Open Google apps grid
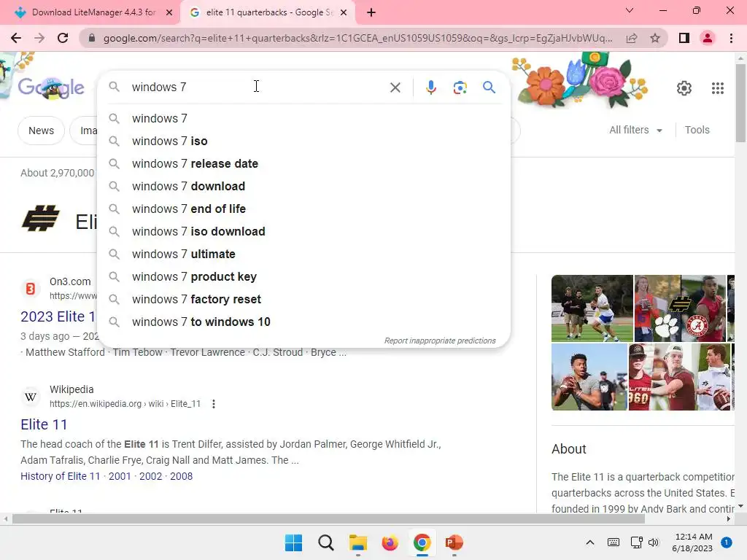 pyautogui.click(x=718, y=88)
